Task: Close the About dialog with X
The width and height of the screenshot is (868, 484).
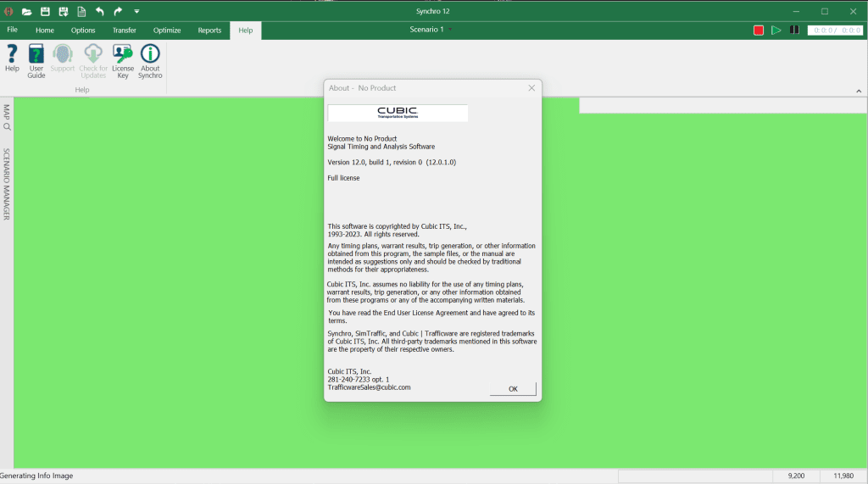Action: click(531, 88)
